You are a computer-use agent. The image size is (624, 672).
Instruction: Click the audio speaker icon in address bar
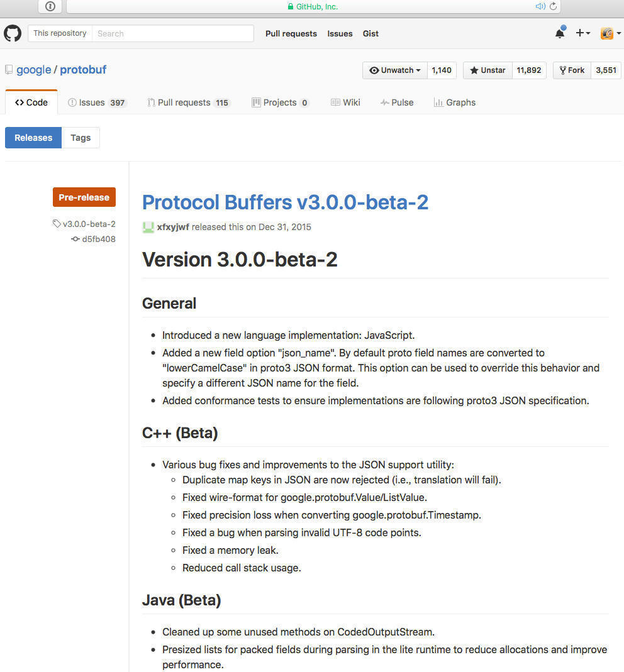540,6
